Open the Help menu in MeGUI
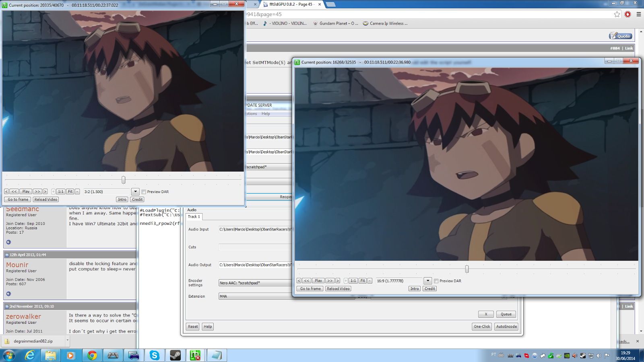This screenshot has height=362, width=644. click(x=266, y=114)
